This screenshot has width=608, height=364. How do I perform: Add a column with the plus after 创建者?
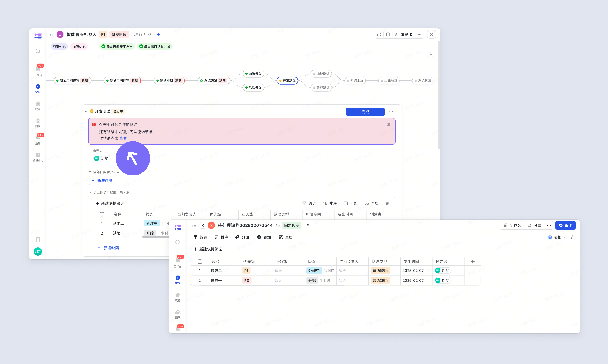coord(473,261)
